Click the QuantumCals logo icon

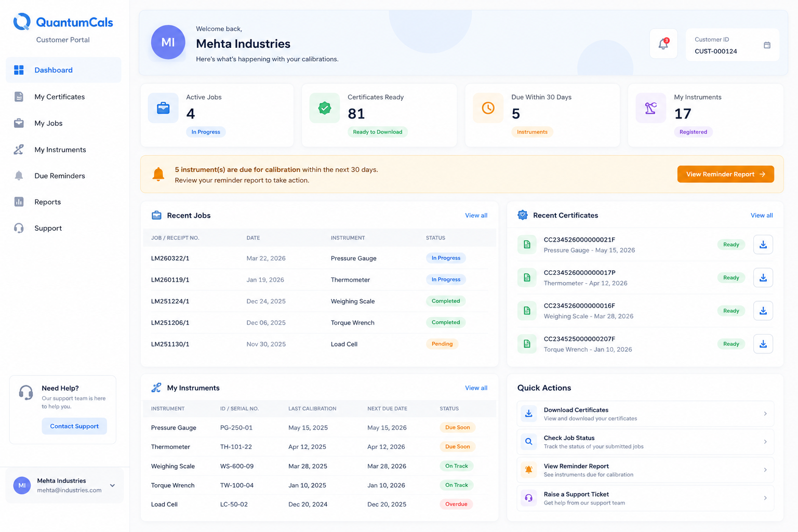coord(22,22)
